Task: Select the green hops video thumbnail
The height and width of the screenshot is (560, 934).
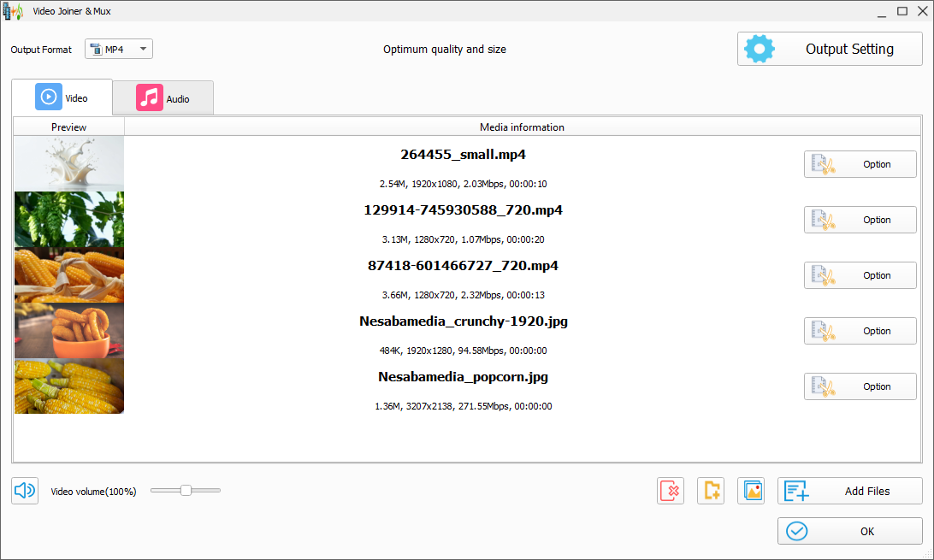Action: click(69, 220)
